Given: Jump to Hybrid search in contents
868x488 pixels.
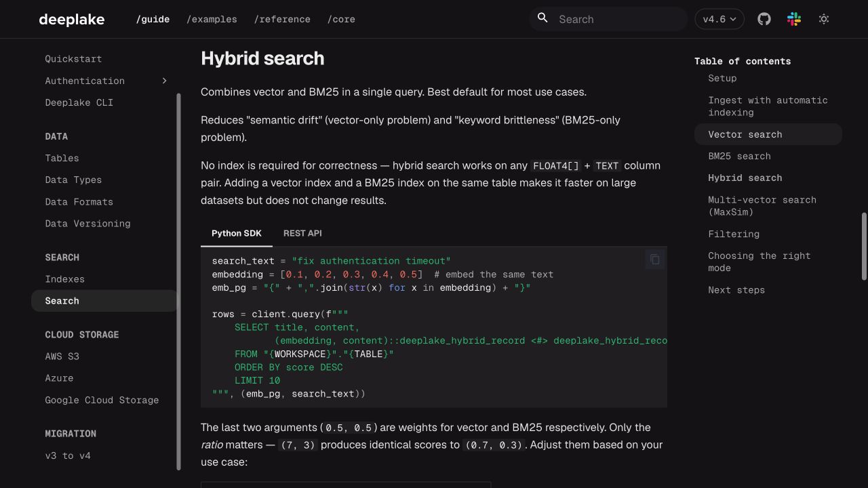Looking at the screenshot, I should pos(745,178).
